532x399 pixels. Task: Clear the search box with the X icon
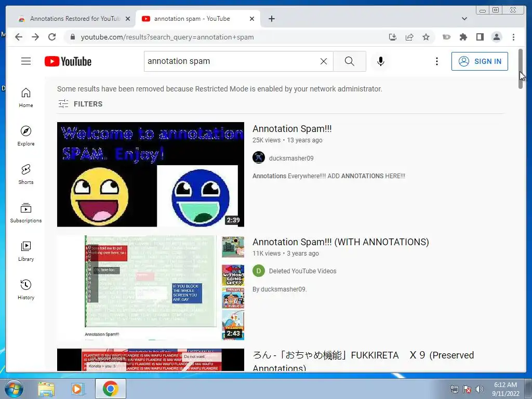click(324, 61)
